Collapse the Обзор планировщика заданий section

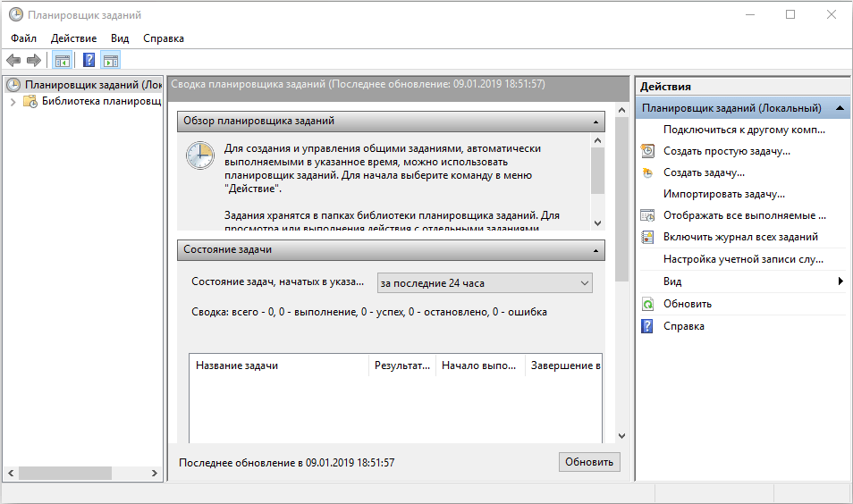point(595,121)
